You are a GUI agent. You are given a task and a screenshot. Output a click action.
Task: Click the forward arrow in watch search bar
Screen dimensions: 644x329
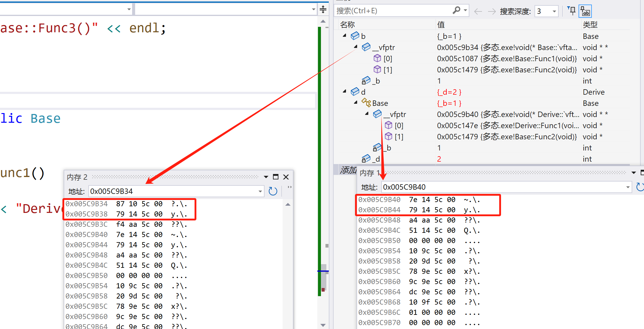point(492,11)
